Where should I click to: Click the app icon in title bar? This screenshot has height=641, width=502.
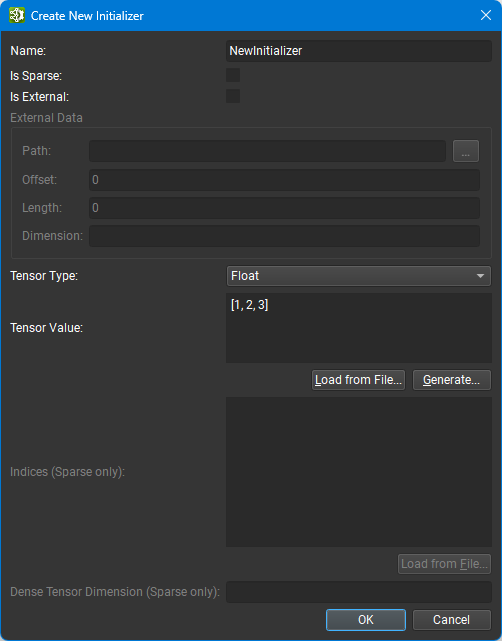point(17,16)
